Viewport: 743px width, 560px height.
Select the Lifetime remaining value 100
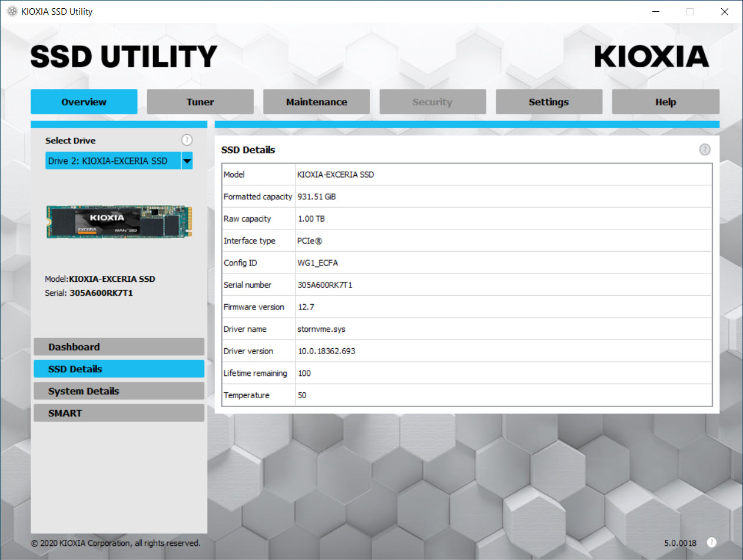(304, 373)
